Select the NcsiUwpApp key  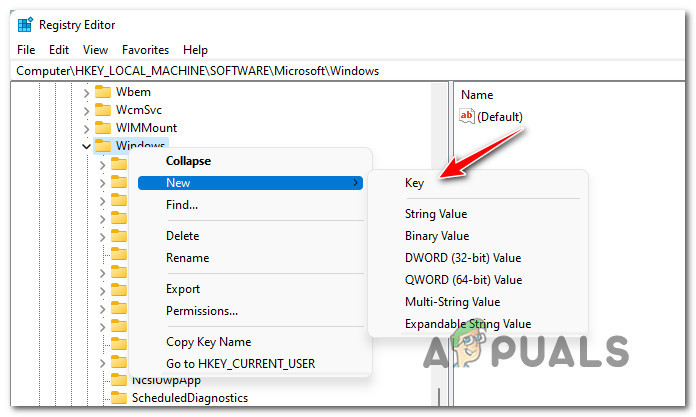(166, 380)
